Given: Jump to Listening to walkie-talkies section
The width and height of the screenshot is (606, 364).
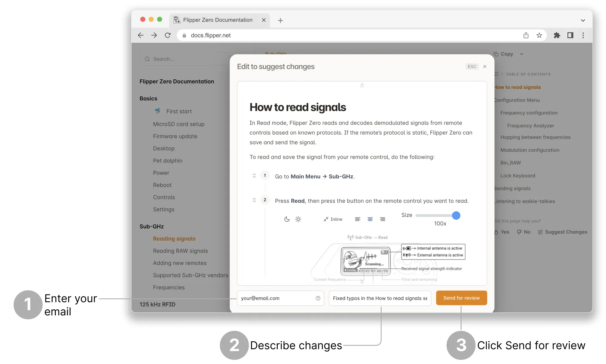Looking at the screenshot, I should tap(525, 201).
